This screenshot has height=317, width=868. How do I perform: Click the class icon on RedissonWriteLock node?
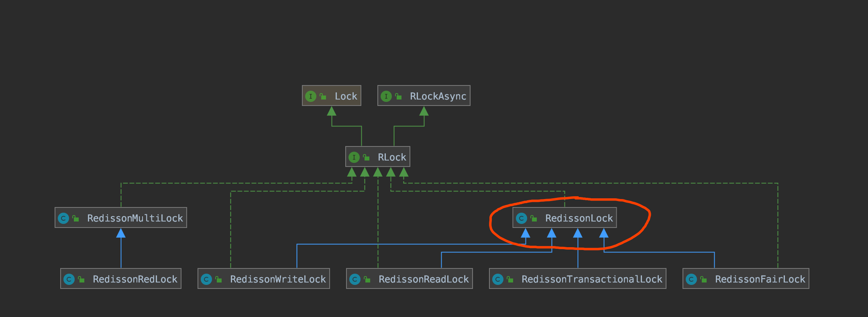click(x=206, y=279)
